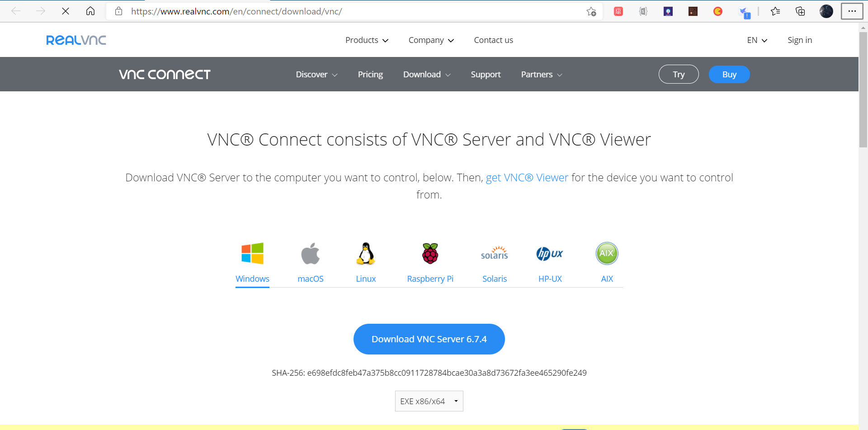Choose the HP-UX platform icon
The image size is (868, 430).
coord(549,254)
